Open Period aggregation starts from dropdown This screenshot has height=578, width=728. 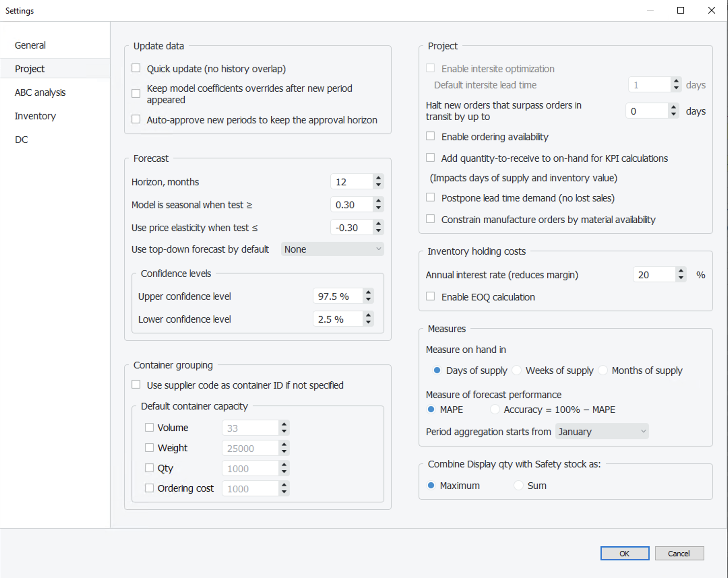(602, 431)
